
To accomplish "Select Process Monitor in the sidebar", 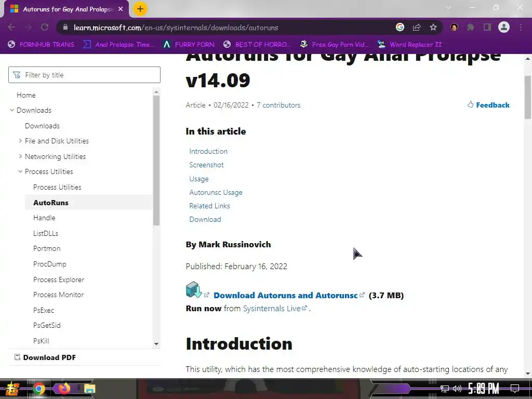I will [x=58, y=295].
